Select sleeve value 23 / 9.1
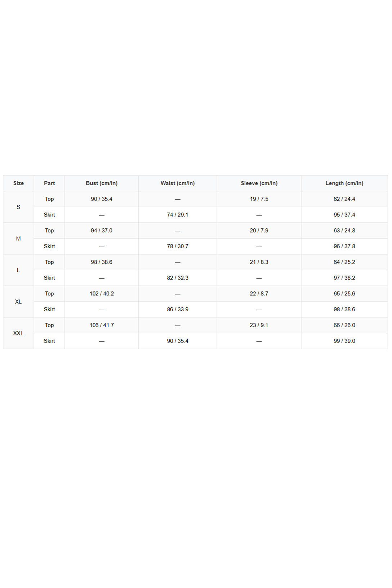Screen dimensions: 392x588 259,325
